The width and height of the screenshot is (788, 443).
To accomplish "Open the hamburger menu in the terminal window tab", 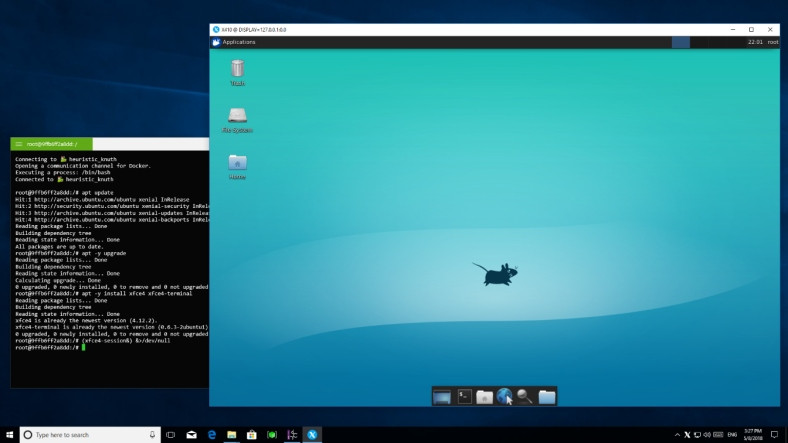I will click(19, 144).
